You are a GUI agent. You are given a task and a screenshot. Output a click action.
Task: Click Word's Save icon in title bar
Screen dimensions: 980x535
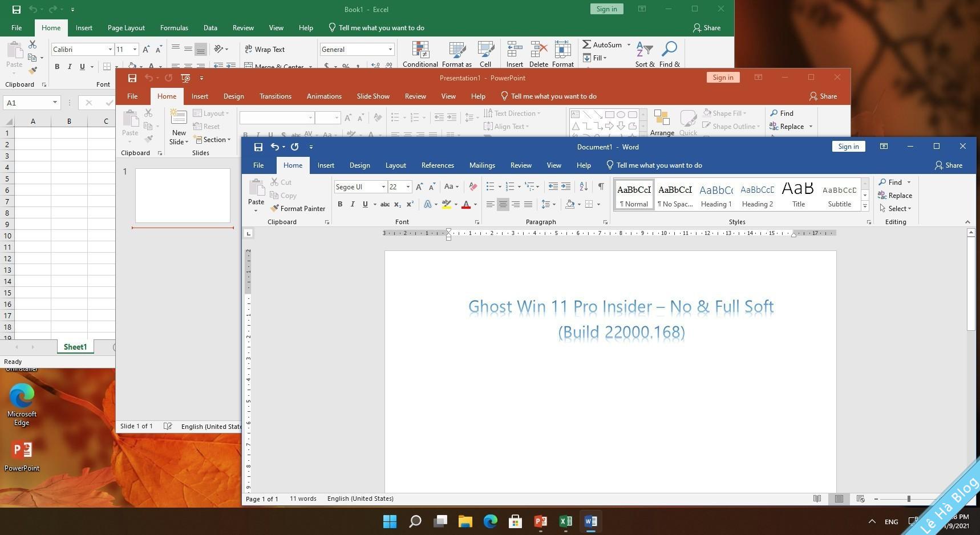click(x=258, y=147)
